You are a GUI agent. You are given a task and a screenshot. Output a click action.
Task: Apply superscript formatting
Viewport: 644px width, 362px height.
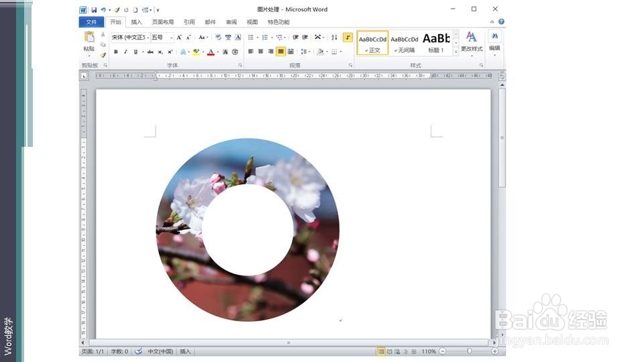(x=170, y=52)
